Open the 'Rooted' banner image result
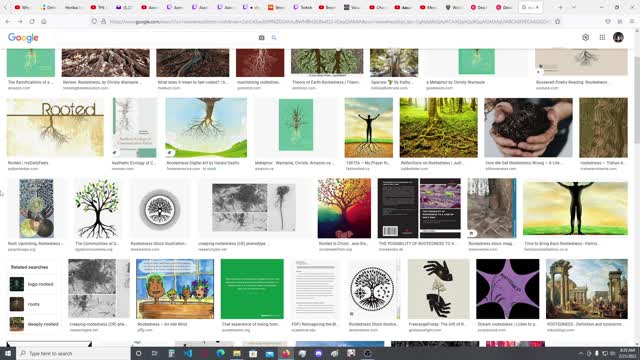This screenshot has width=640, height=360. 55,127
